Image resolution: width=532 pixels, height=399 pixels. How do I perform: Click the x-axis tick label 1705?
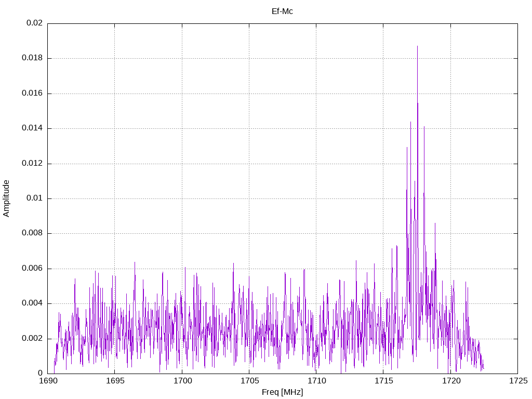(249, 381)
